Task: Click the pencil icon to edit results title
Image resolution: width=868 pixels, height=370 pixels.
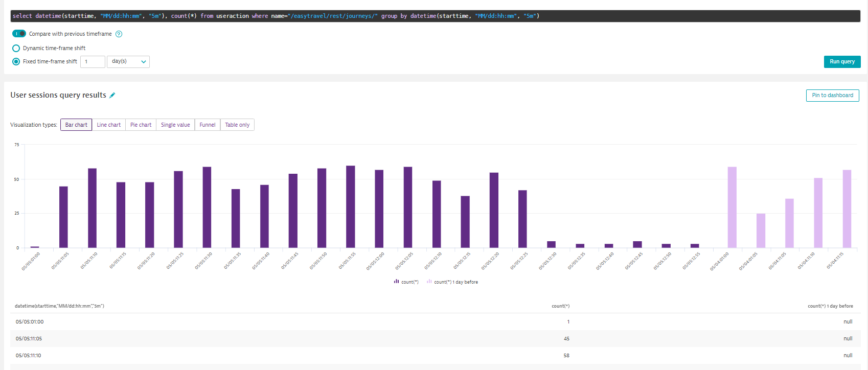Action: (x=112, y=95)
